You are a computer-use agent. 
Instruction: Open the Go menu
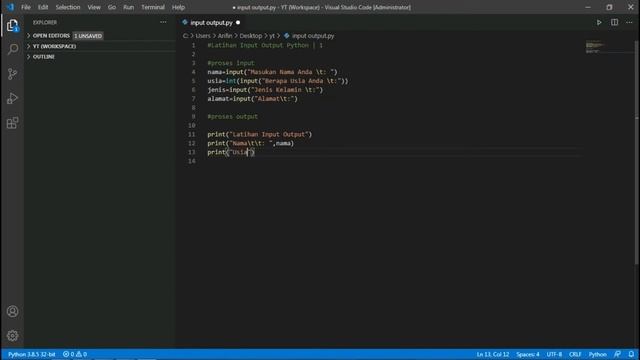pos(112,7)
